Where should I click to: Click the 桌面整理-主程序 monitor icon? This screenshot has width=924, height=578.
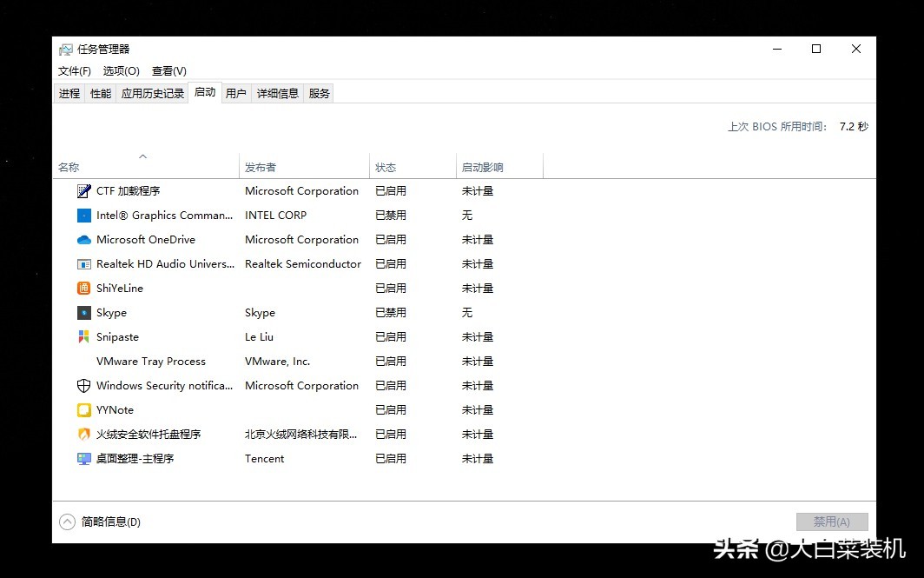click(83, 458)
